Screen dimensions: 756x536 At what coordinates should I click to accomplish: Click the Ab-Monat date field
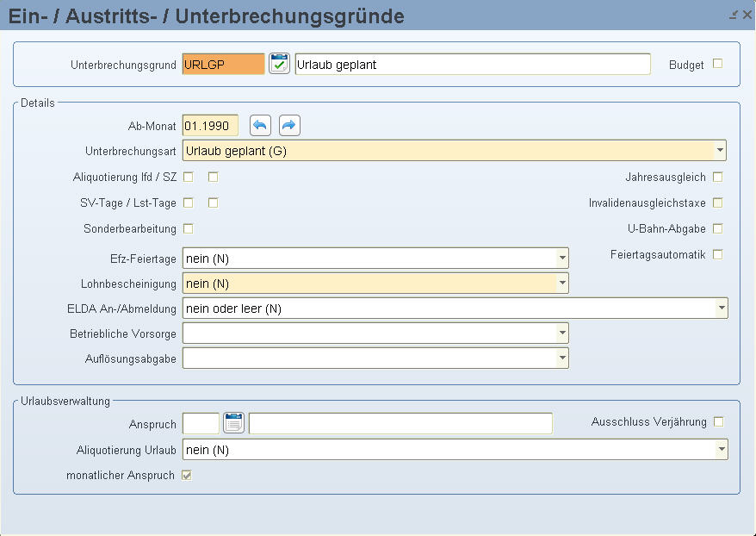point(210,126)
